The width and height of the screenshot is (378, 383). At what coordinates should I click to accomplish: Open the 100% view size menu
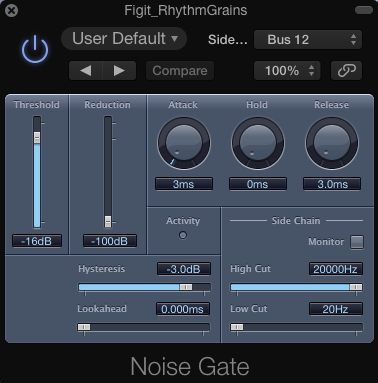(287, 70)
